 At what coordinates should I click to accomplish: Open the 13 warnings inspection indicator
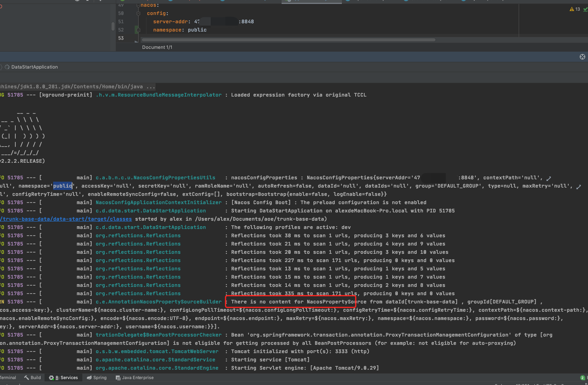point(575,9)
